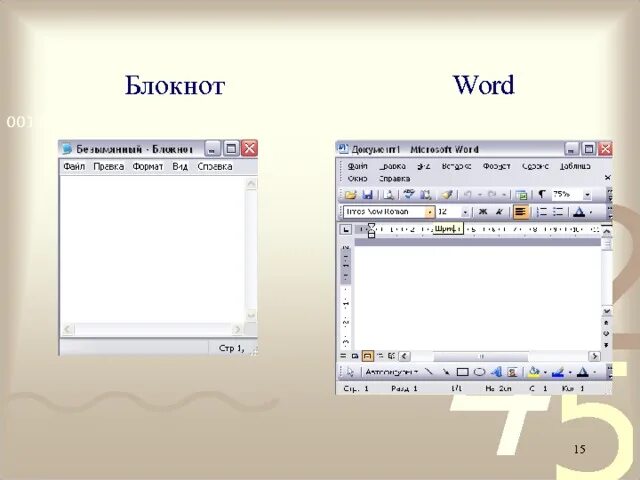Click Word horizontal scrollbar right arrow
Screen dimensions: 640x480
(595, 356)
